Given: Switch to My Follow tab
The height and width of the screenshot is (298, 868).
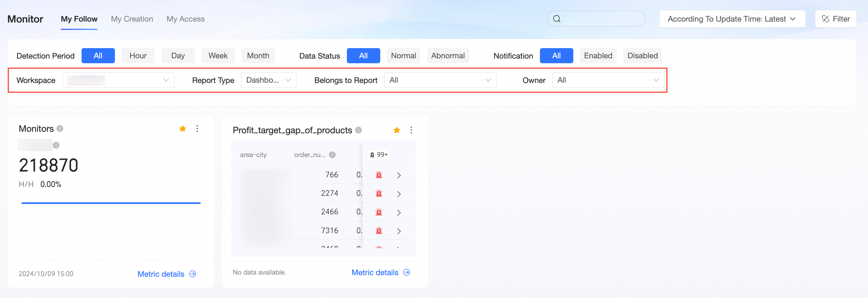Looking at the screenshot, I should (79, 19).
